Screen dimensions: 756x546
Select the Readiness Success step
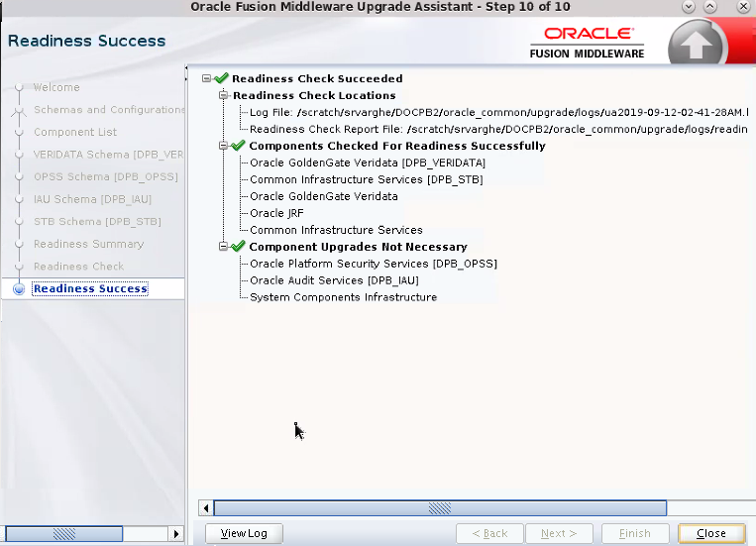pyautogui.click(x=90, y=289)
